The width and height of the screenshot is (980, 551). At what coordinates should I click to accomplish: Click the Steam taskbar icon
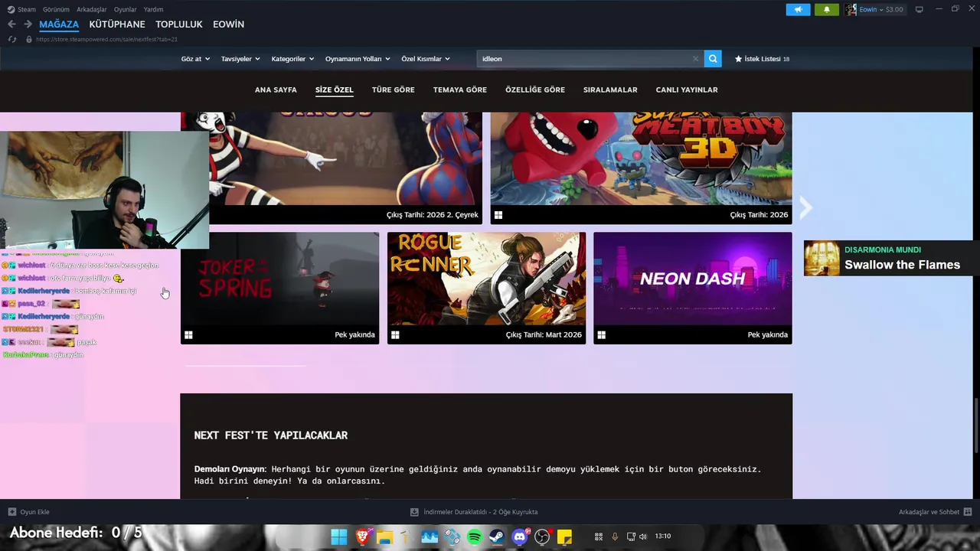(497, 536)
